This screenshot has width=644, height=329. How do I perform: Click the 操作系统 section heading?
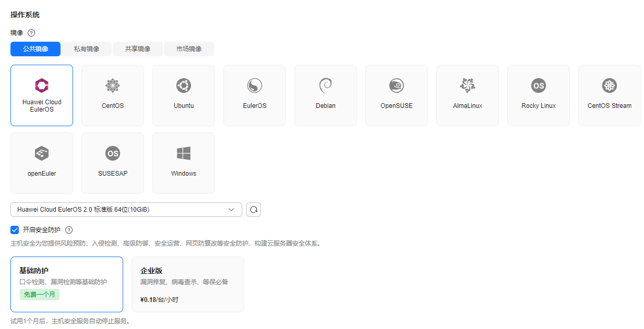point(25,15)
